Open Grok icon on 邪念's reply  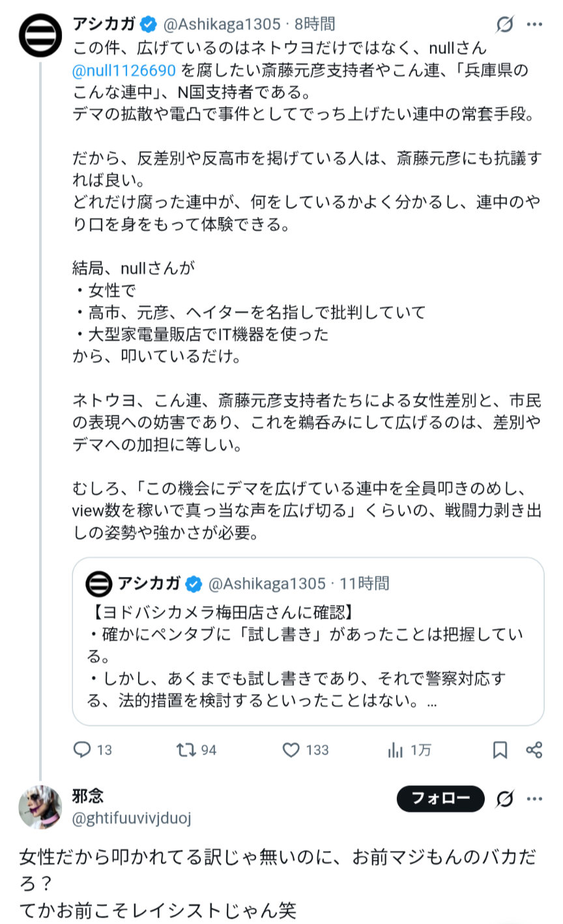pyautogui.click(x=504, y=798)
